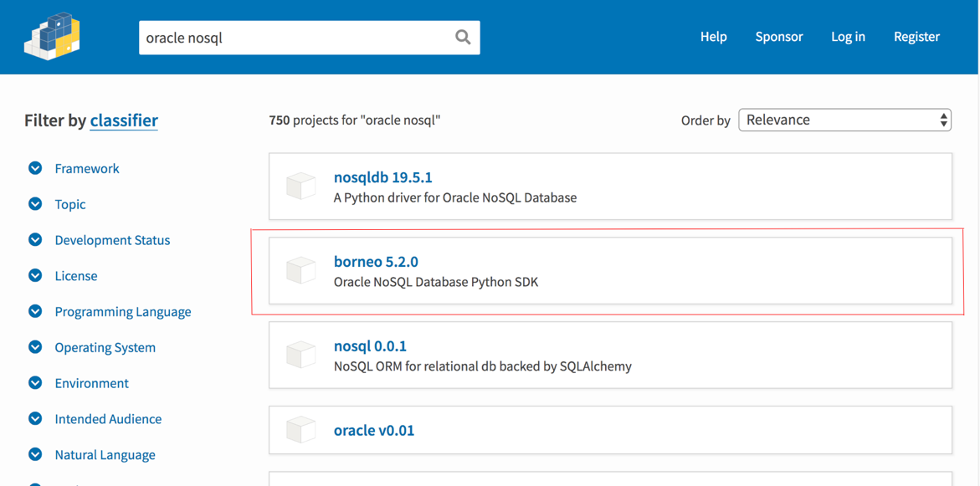Click the borneo package cube icon
Screen dimensions: 980x486
click(300, 270)
